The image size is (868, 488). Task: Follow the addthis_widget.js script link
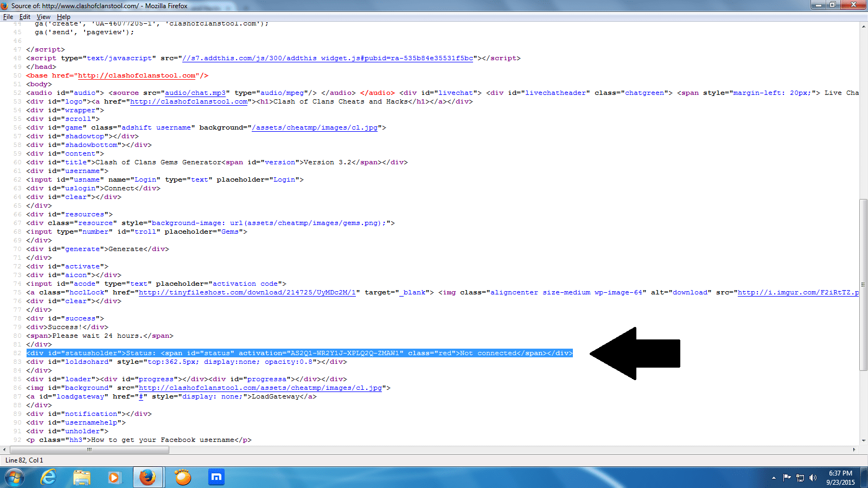(x=328, y=58)
